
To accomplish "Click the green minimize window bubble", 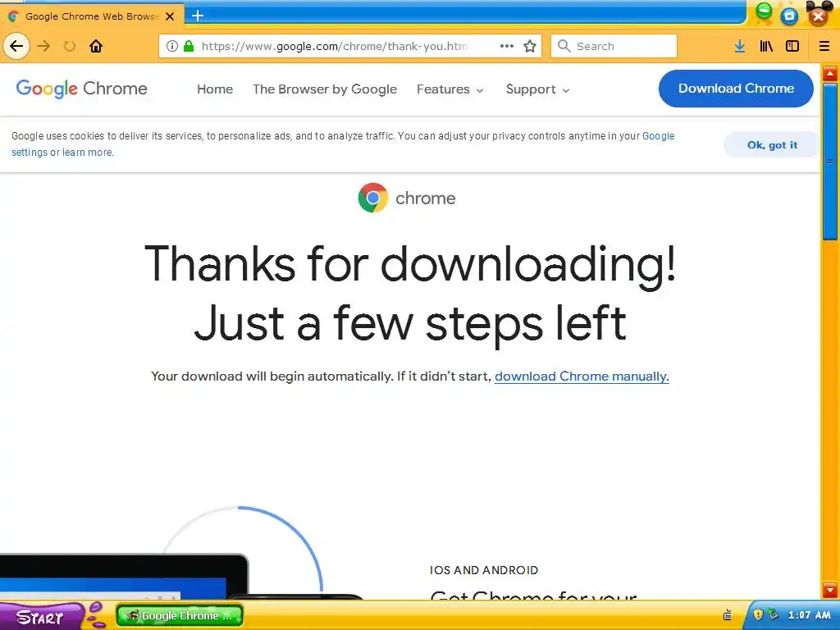I will pyautogui.click(x=764, y=11).
